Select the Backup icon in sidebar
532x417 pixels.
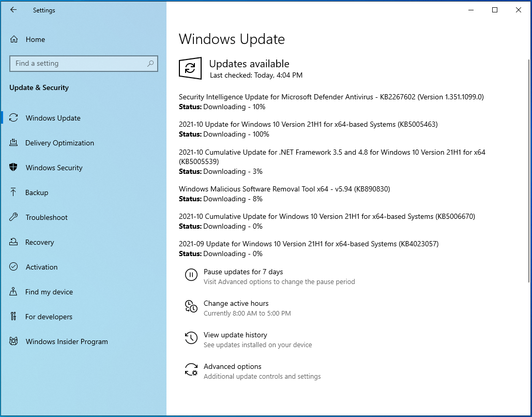[14, 192]
